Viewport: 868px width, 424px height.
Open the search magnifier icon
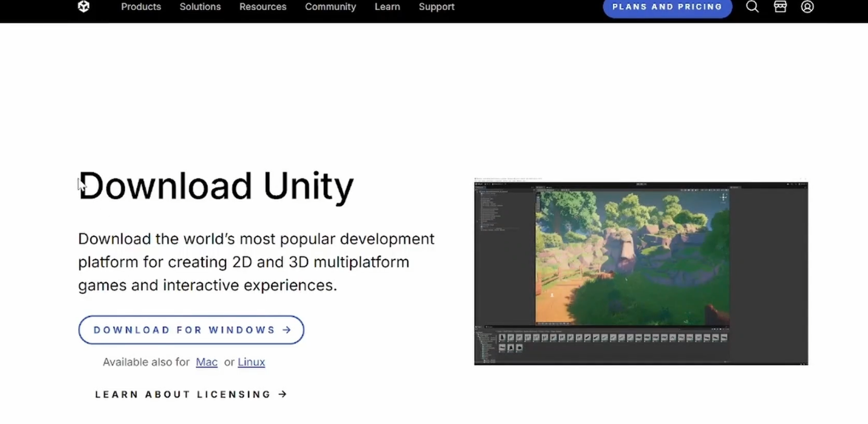coord(752,7)
